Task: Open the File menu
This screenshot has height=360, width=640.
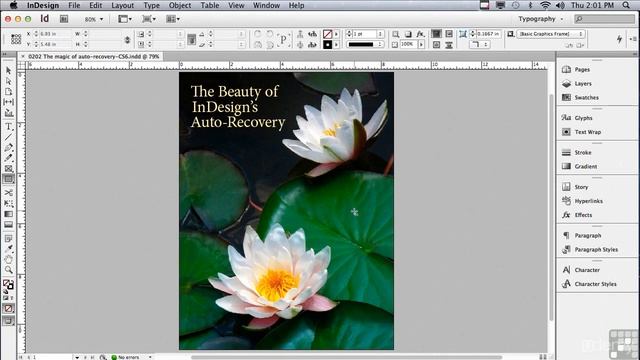Action: (x=74, y=5)
